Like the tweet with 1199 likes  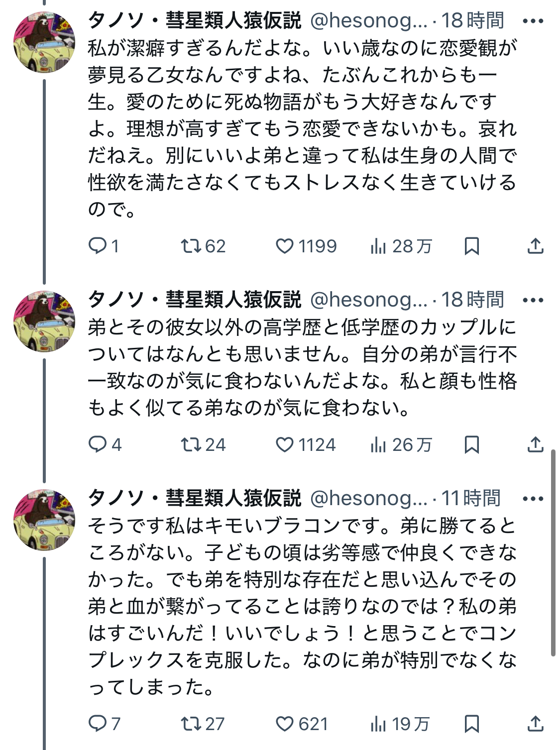[285, 246]
